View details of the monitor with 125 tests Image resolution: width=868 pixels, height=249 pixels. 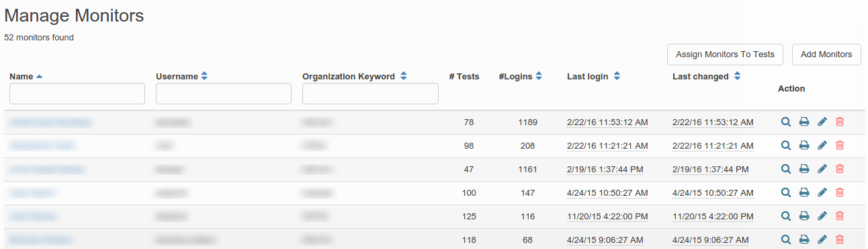pyautogui.click(x=785, y=216)
